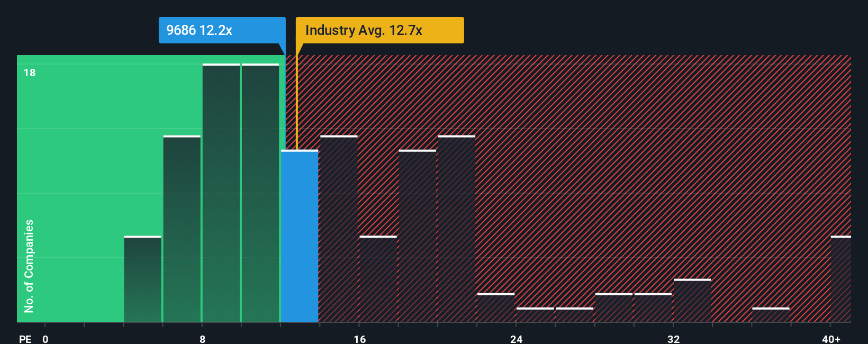Click the y-axis value 18
Screen dimensions: 868x344
pos(30,73)
